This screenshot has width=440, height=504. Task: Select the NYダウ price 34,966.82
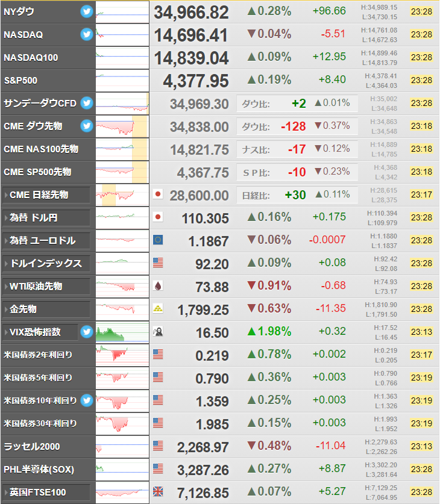click(192, 13)
